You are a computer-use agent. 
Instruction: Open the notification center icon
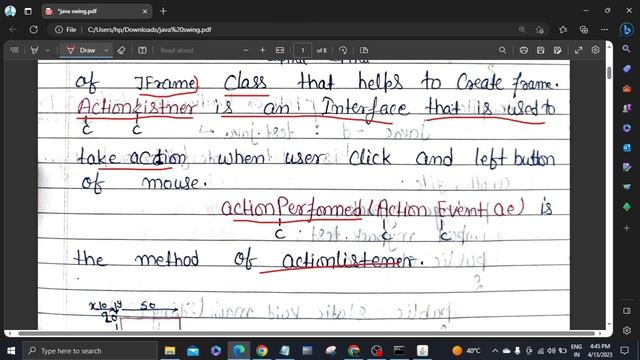pos(624,351)
